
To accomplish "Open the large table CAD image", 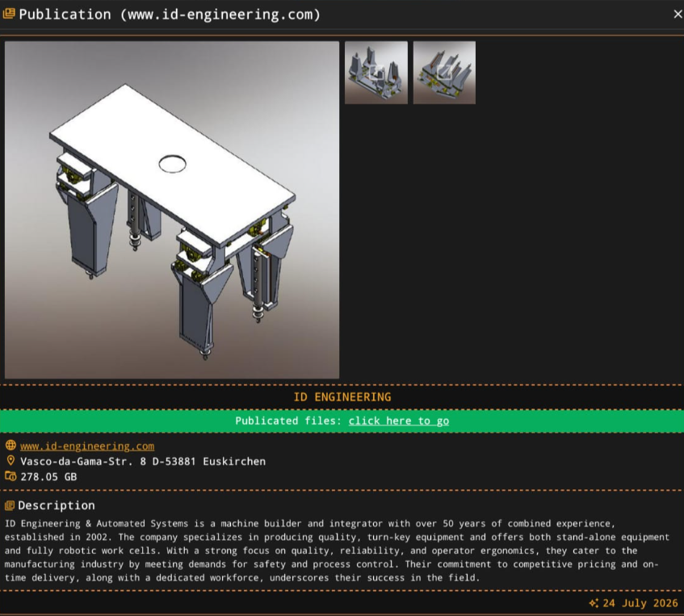I will pyautogui.click(x=172, y=210).
